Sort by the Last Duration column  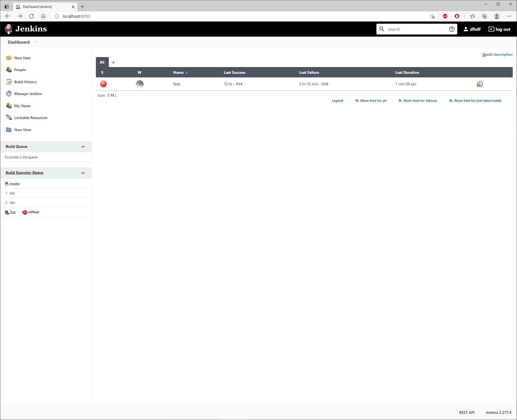click(x=407, y=72)
